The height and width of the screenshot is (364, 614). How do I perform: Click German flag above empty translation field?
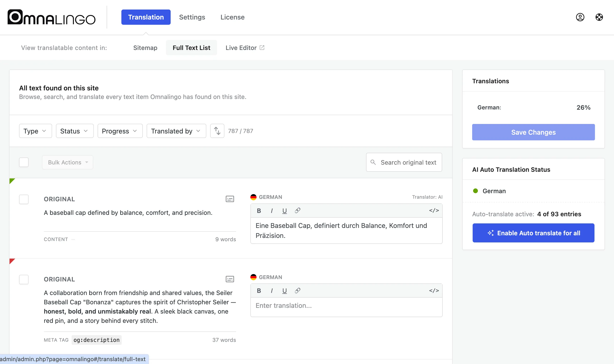coord(253,277)
